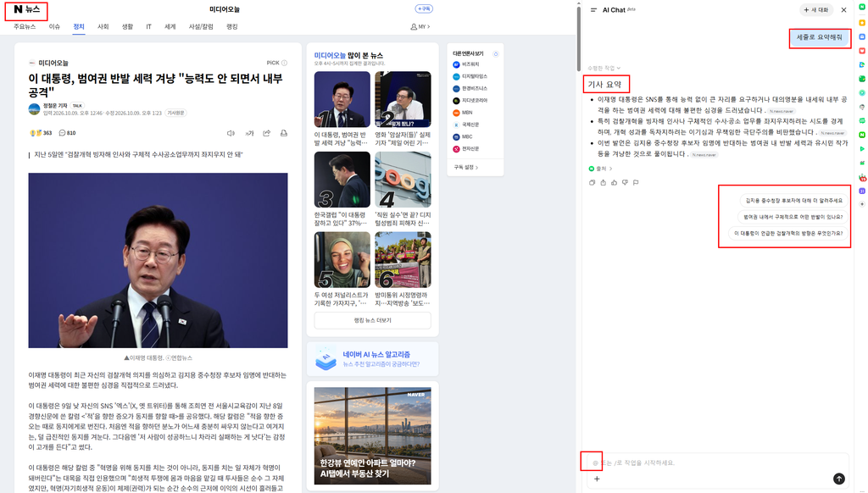Listen to the article with the speaker icon
The height and width of the screenshot is (493, 868).
point(231,133)
